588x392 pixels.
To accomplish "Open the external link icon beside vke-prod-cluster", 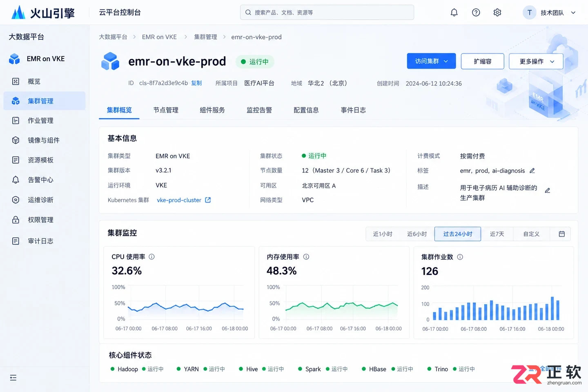I will 208,200.
